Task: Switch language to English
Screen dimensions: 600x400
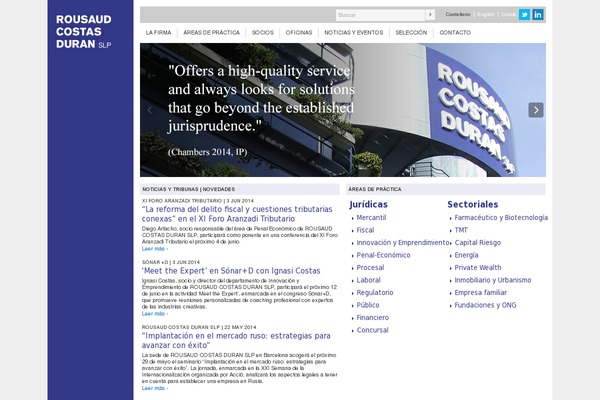Action: coord(486,14)
